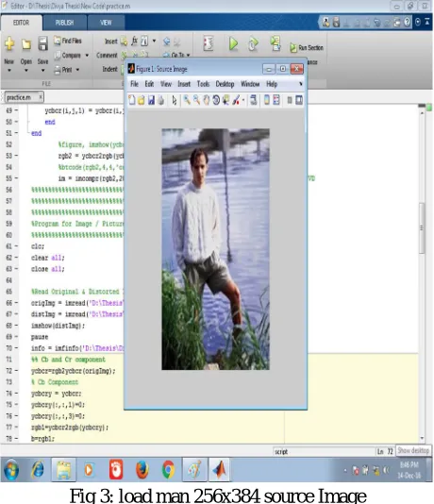Select Data Cursor tool in Figure 1

tap(225, 100)
